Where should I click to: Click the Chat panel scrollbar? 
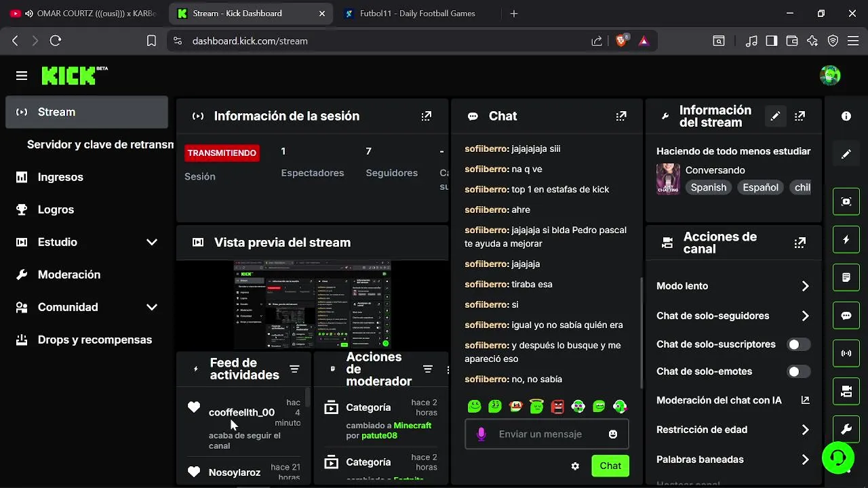[x=641, y=332]
